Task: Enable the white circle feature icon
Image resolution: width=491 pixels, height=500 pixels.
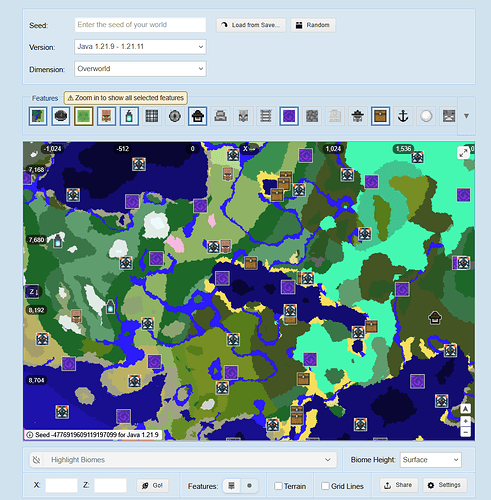Action: coord(426,116)
